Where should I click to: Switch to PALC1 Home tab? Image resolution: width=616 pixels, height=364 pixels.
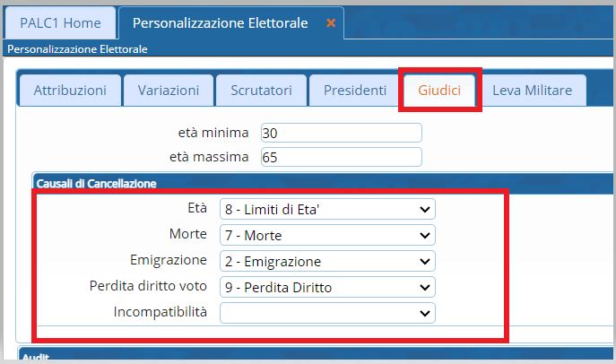(x=60, y=22)
